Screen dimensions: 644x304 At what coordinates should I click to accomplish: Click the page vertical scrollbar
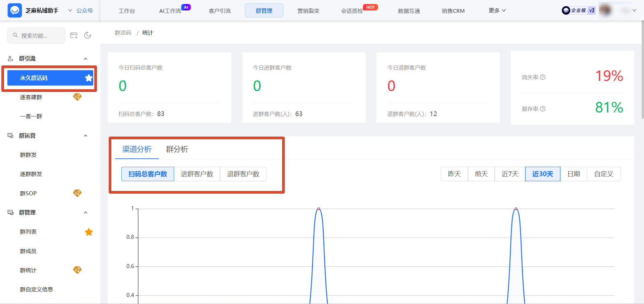point(642,70)
